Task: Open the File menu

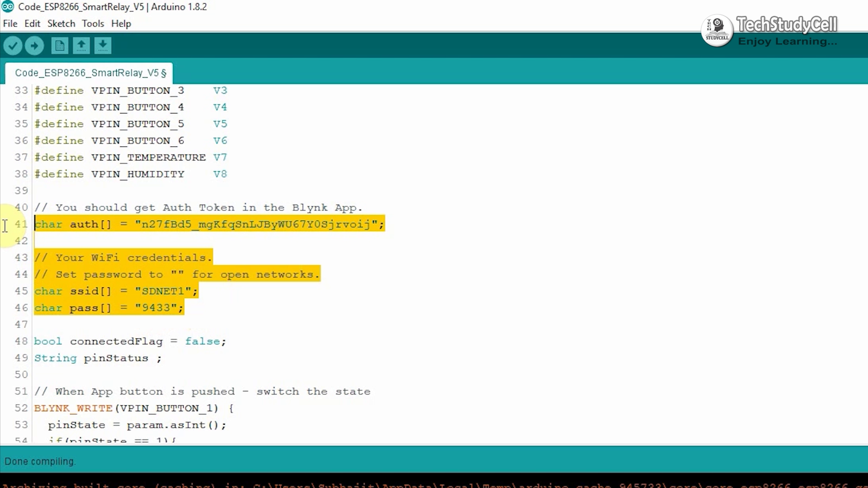Action: click(10, 23)
